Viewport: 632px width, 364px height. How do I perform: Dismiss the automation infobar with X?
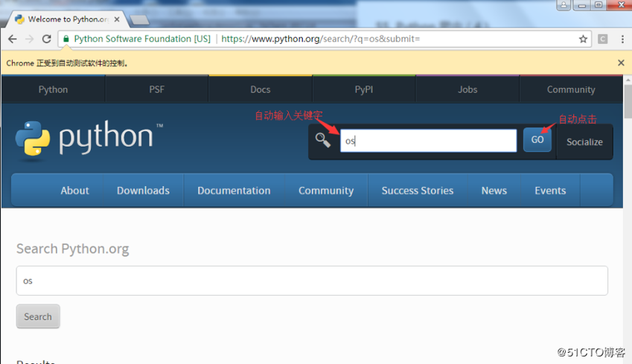(621, 63)
